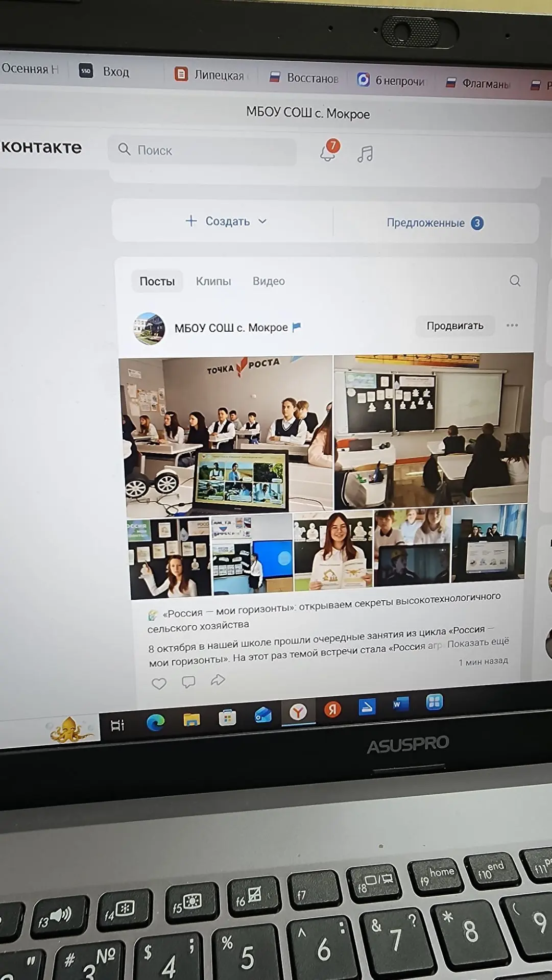Click the Создать button
This screenshot has width=552, height=980.
pos(226,221)
